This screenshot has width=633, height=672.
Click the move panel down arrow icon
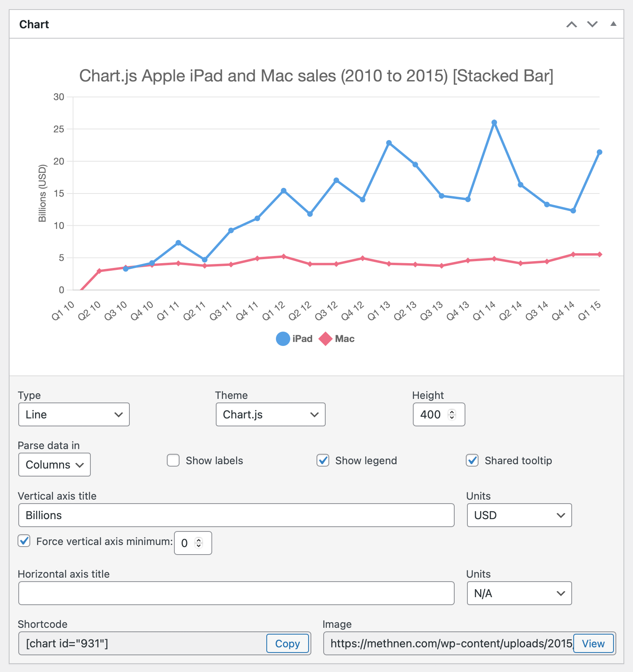(x=592, y=25)
